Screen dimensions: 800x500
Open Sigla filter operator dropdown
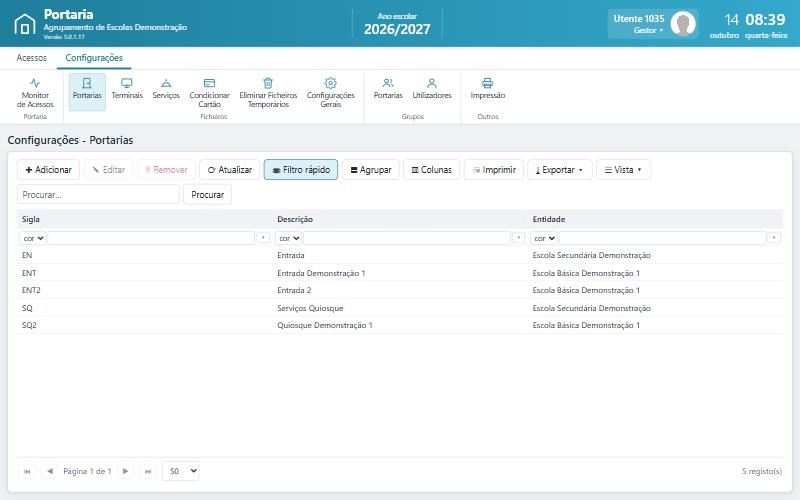pyautogui.click(x=33, y=238)
